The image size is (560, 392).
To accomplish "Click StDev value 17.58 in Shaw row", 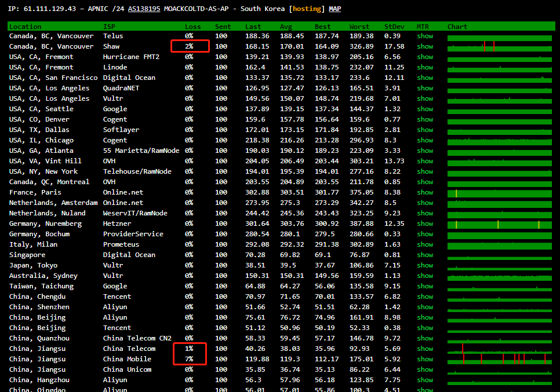I will [x=394, y=46].
